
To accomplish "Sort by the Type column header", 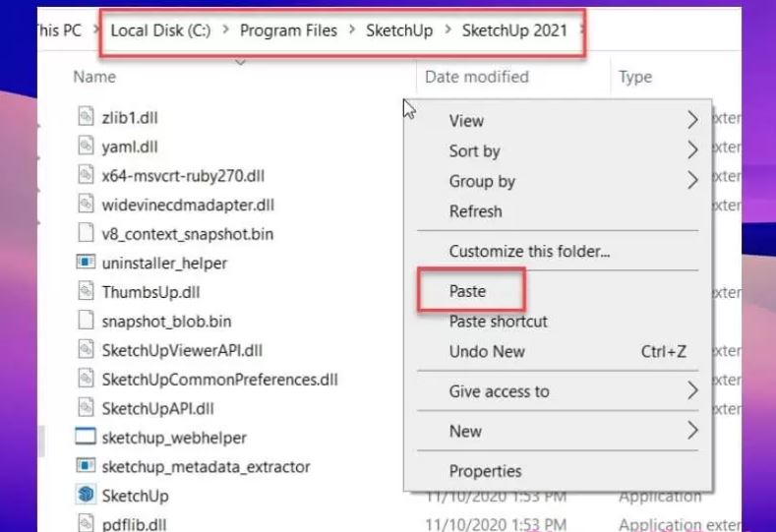I will coord(635,78).
